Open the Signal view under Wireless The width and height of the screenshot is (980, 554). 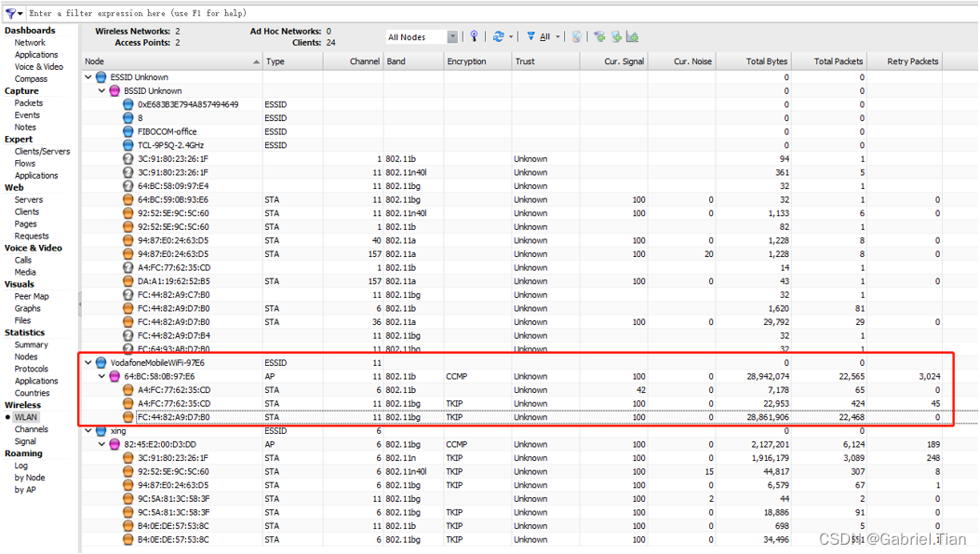(x=25, y=441)
